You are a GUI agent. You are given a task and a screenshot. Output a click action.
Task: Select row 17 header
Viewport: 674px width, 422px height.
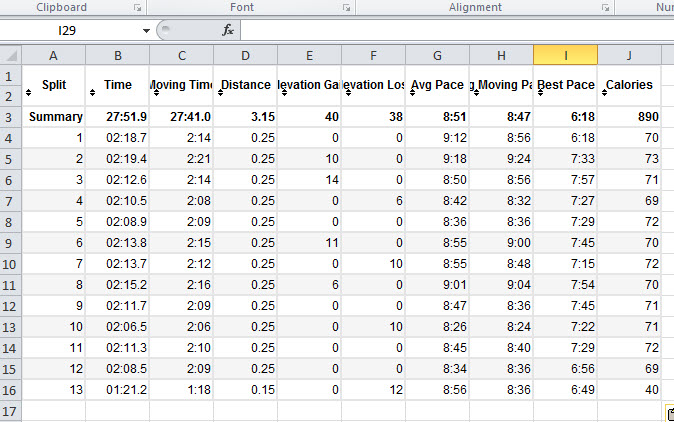(10, 411)
